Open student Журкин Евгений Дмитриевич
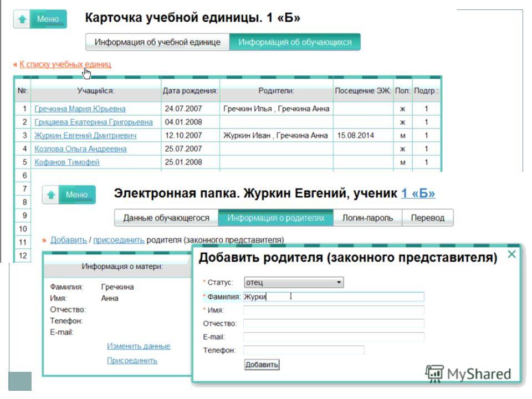This screenshot has width=532, height=399. click(x=85, y=135)
